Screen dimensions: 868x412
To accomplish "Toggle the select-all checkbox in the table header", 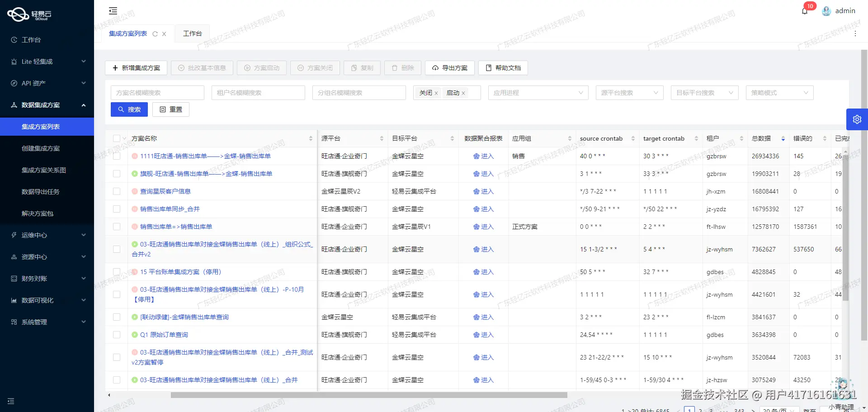I will pyautogui.click(x=116, y=138).
